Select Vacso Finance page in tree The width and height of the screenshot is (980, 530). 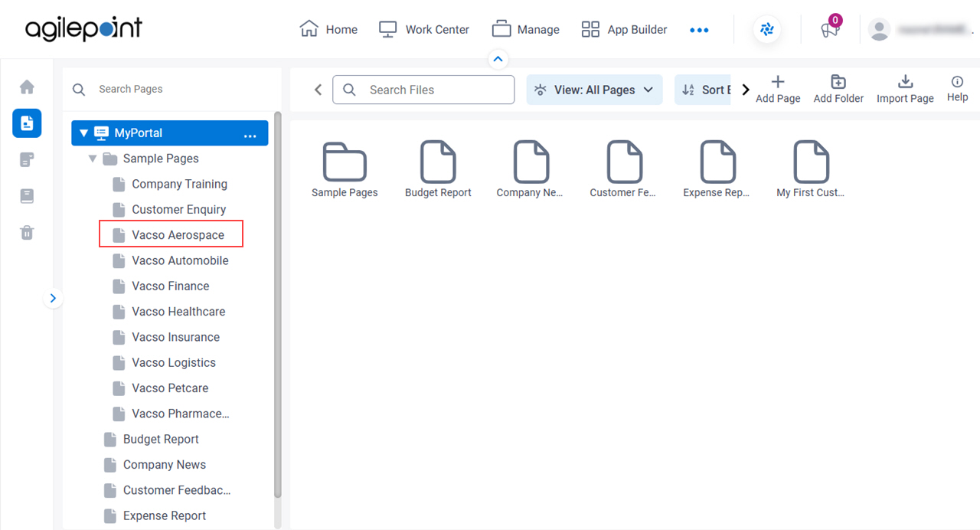tap(161, 286)
